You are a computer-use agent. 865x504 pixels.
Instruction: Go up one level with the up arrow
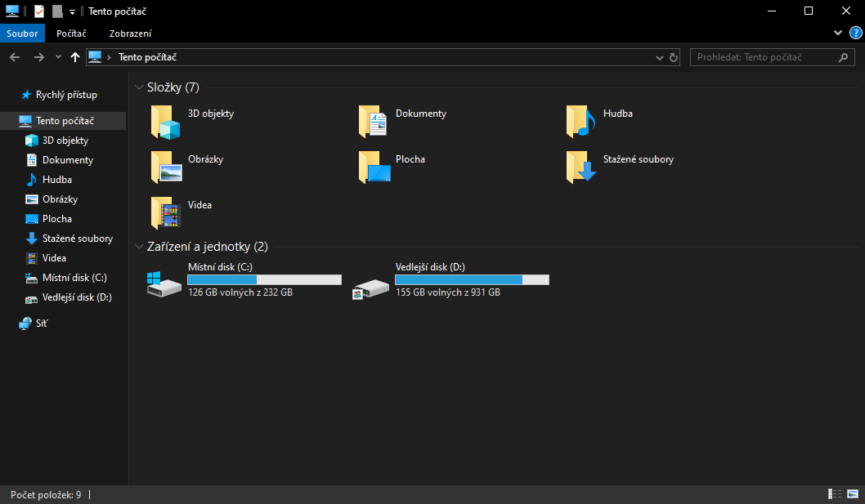coord(75,57)
